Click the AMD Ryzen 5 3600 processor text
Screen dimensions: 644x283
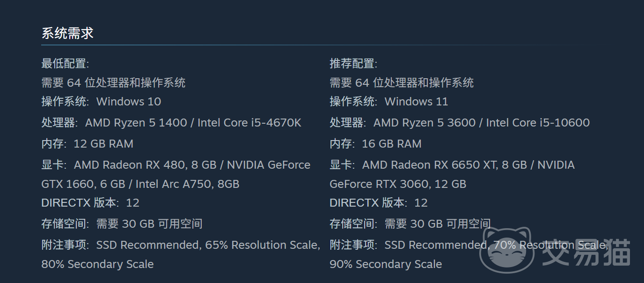[x=424, y=123]
